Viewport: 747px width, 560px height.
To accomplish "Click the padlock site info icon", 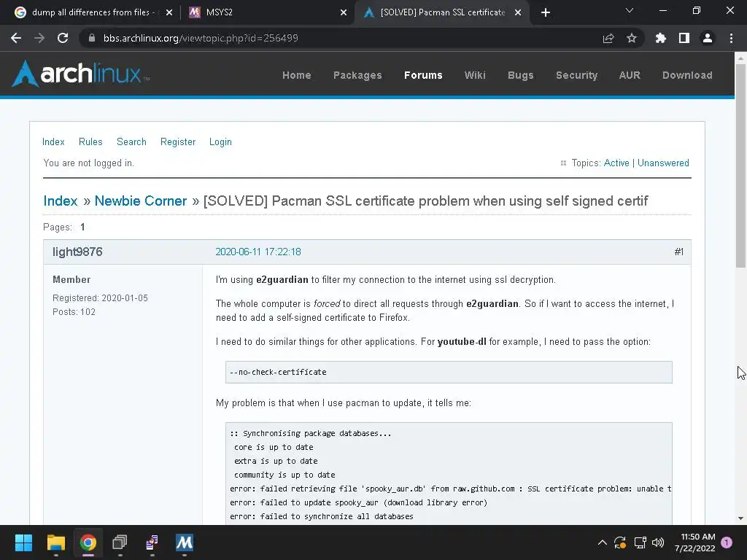I will [x=92, y=38].
